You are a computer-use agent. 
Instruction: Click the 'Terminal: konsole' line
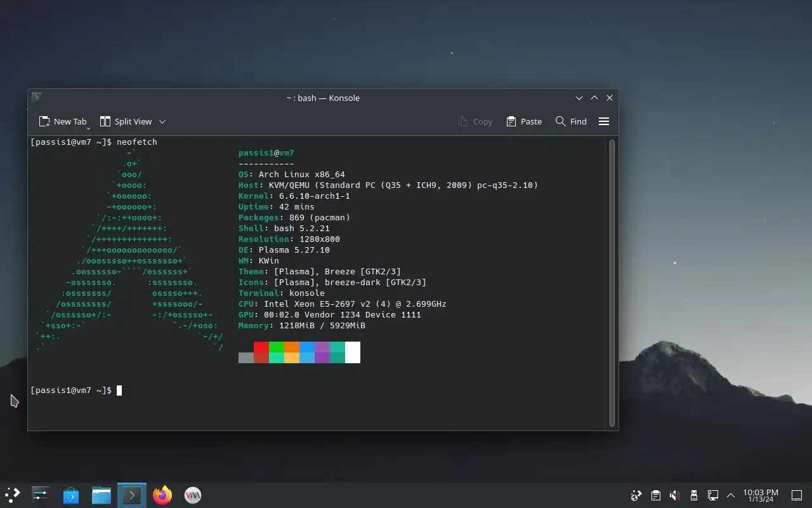(x=282, y=293)
